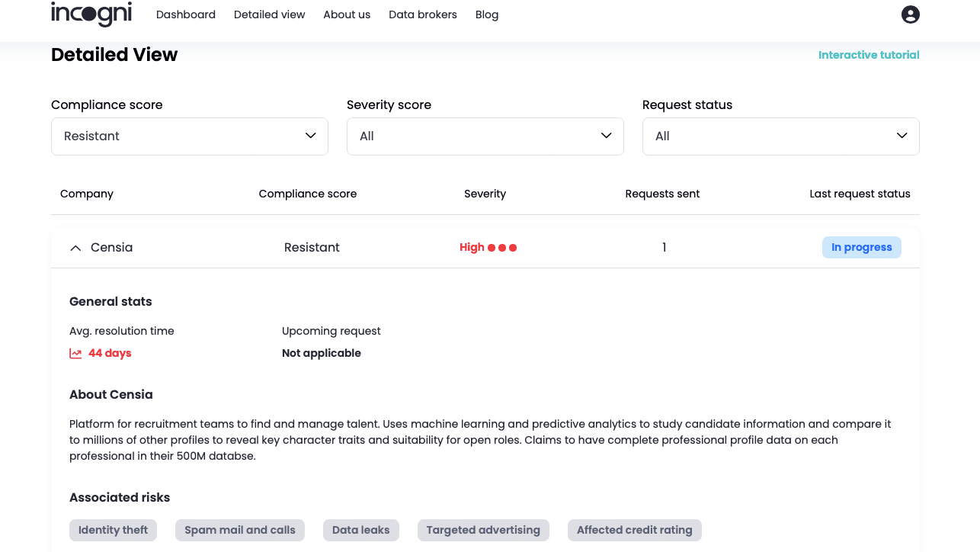Go to the Dashboard nav item
The width and height of the screenshot is (980, 552).
186,14
